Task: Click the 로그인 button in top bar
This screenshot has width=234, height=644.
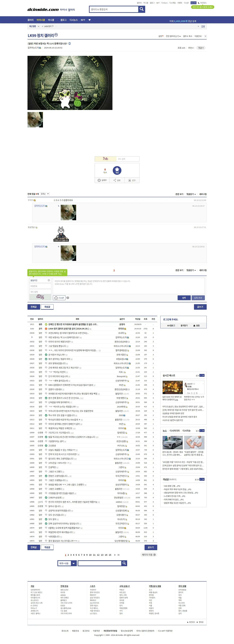Action: [x=194, y=3]
